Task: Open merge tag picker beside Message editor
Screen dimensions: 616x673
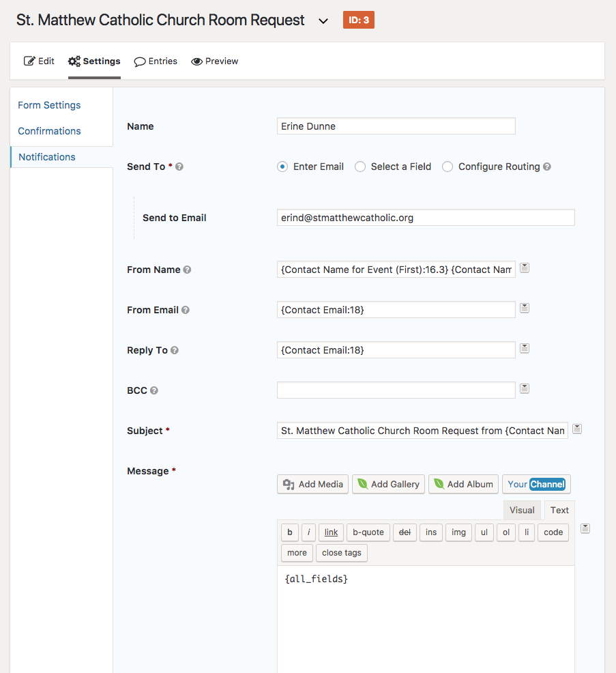Action: pos(585,529)
